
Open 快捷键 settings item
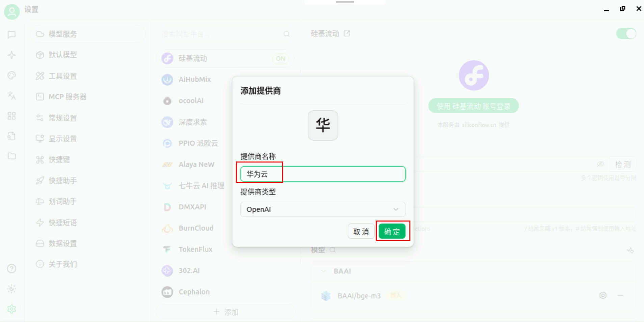coord(88,159)
